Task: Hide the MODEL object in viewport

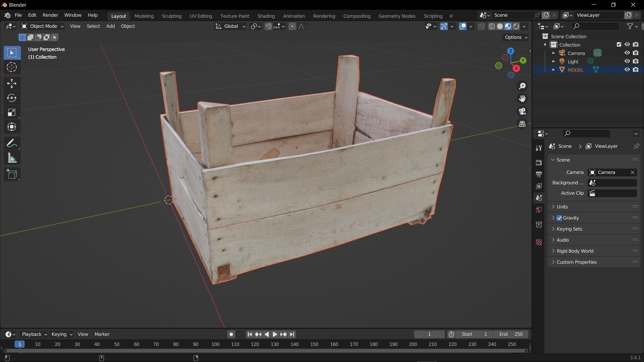Action: tap(627, 70)
